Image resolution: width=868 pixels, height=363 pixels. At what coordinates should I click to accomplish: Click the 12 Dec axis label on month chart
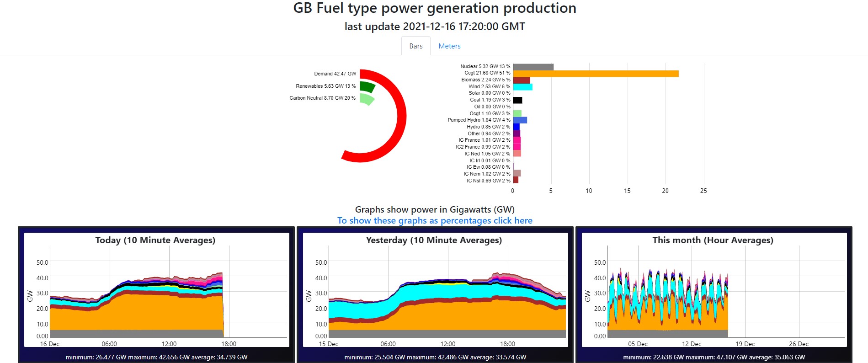(692, 344)
